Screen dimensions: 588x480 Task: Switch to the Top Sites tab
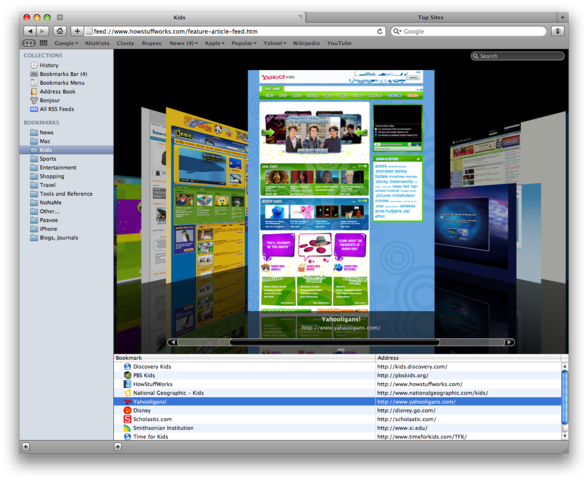pyautogui.click(x=430, y=17)
